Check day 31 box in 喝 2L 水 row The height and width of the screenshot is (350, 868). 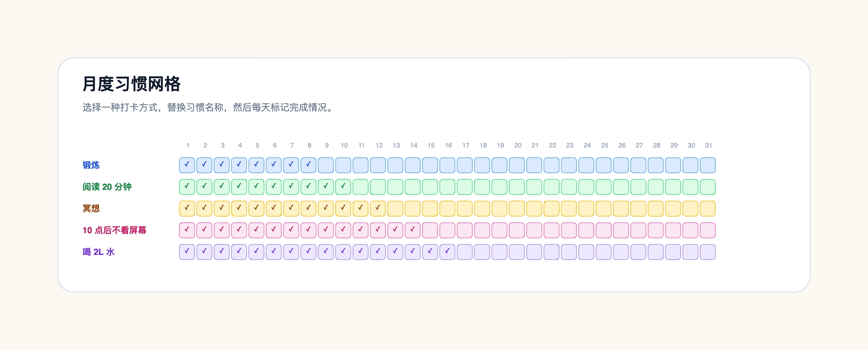[708, 252]
